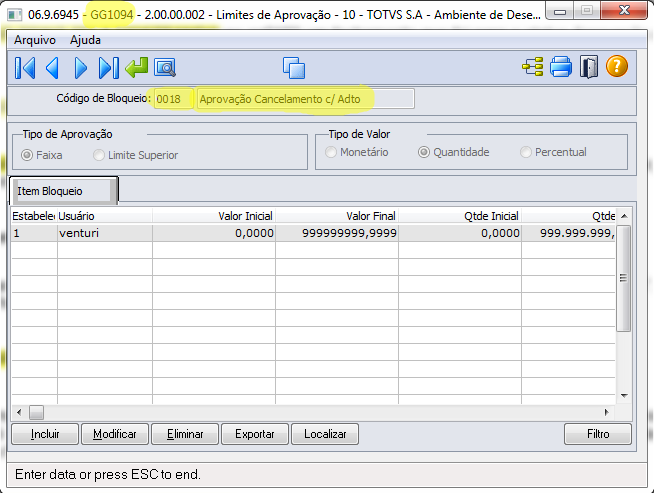Go to previous record
This screenshot has height=493, width=654.
[53, 68]
